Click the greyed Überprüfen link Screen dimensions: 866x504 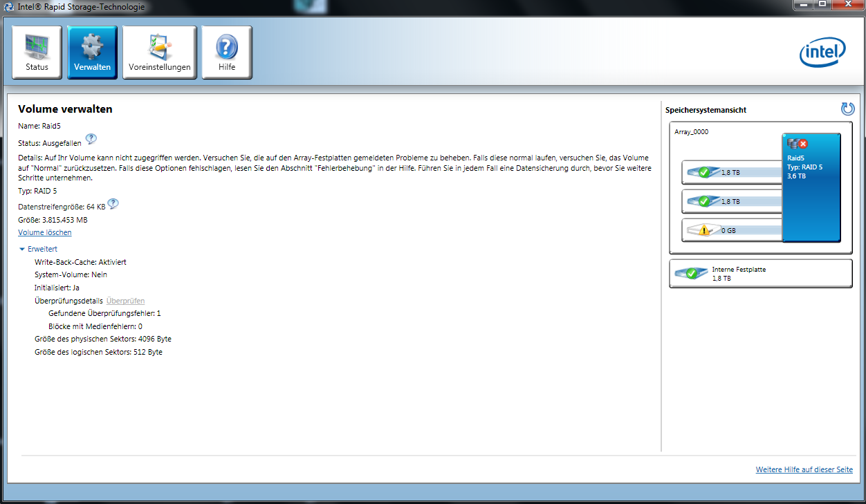(125, 301)
